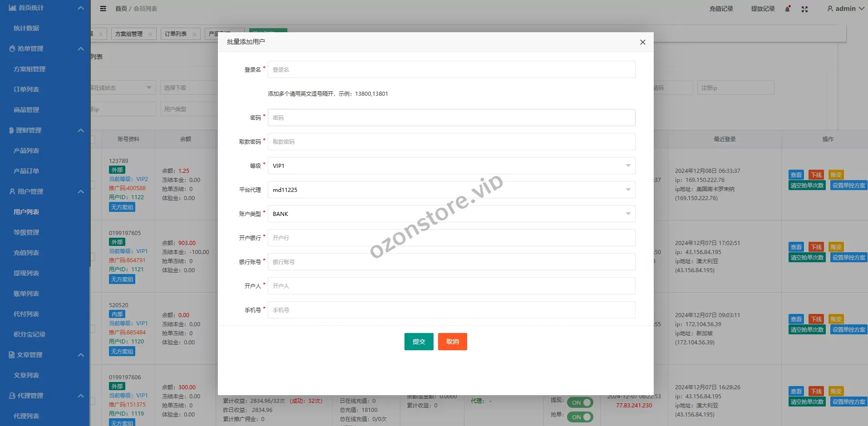Click the 登录名 input field
868x426 pixels.
click(451, 69)
